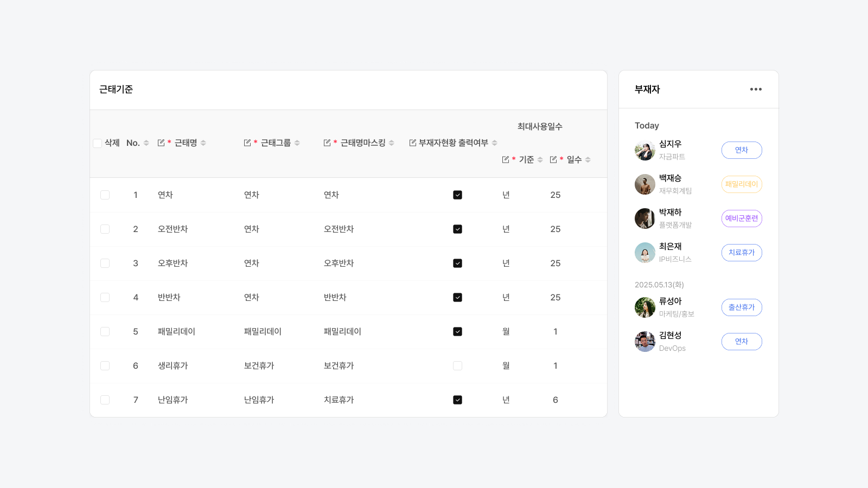This screenshot has height=488, width=868.
Task: Sort by 일수 column arrows
Action: pos(588,160)
